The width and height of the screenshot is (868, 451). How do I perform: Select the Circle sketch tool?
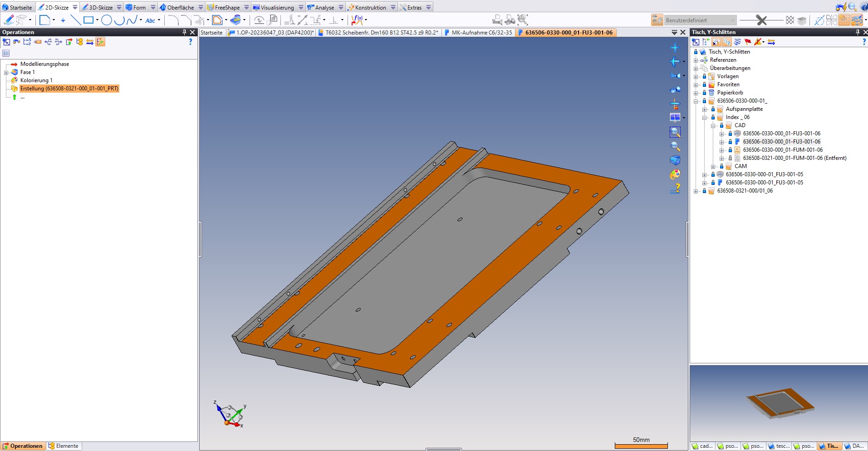click(x=107, y=20)
